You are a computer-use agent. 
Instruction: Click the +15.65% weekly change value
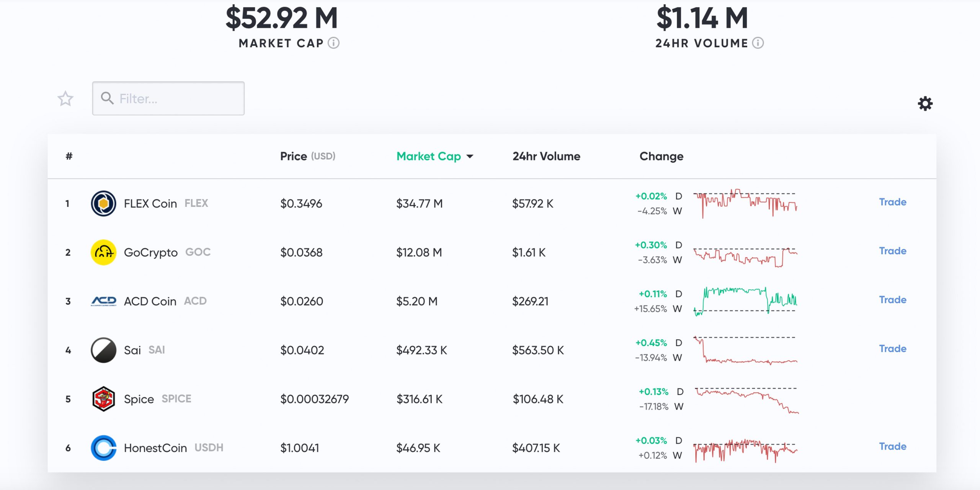650,309
